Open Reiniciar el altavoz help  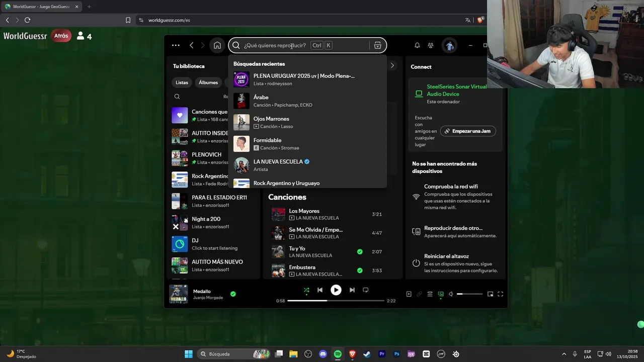(x=456, y=263)
